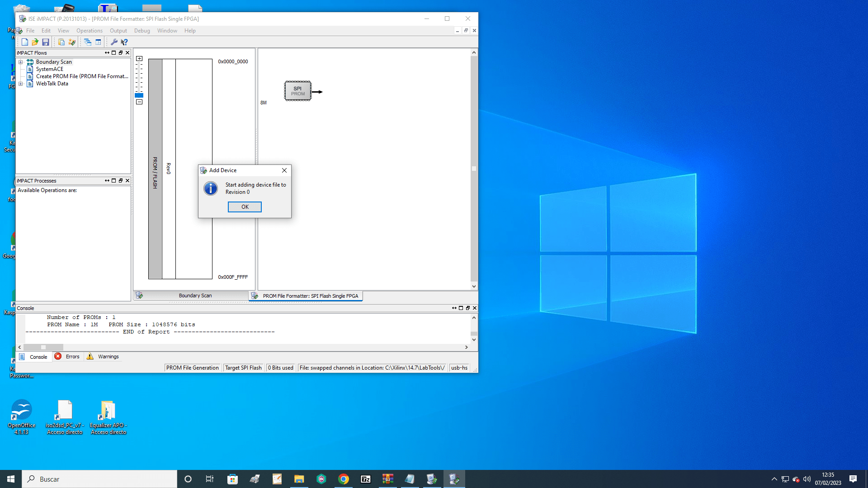Screen dimensions: 868x488
Task: Select Create PROM File flow item
Action: point(82,76)
